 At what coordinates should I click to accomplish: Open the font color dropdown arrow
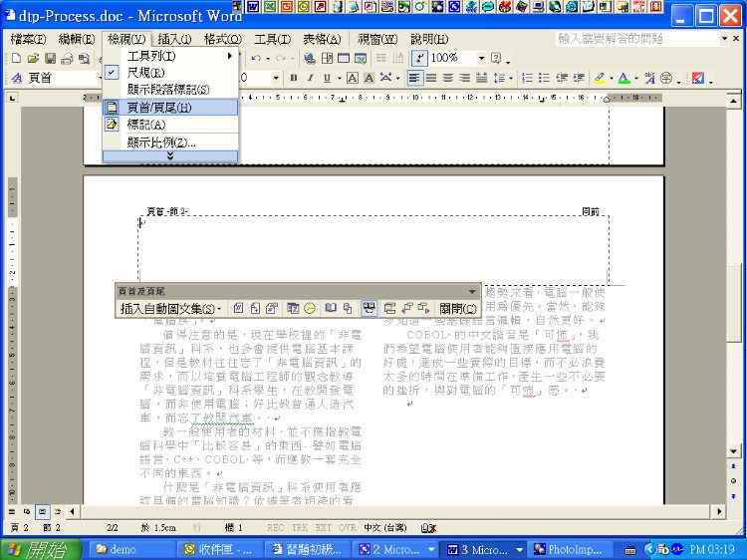636,78
